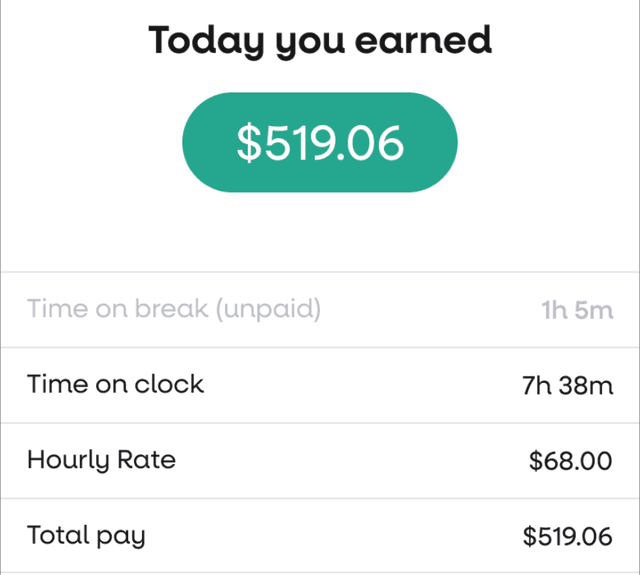
Task: Click the word "Rate" in Hourly Rate
Action: pyautogui.click(x=145, y=460)
